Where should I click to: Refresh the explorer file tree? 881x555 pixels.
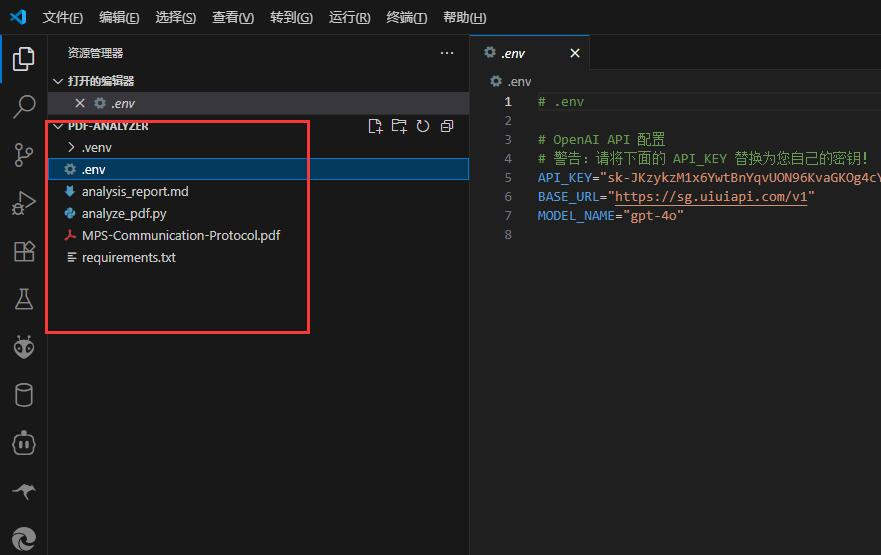click(x=423, y=126)
